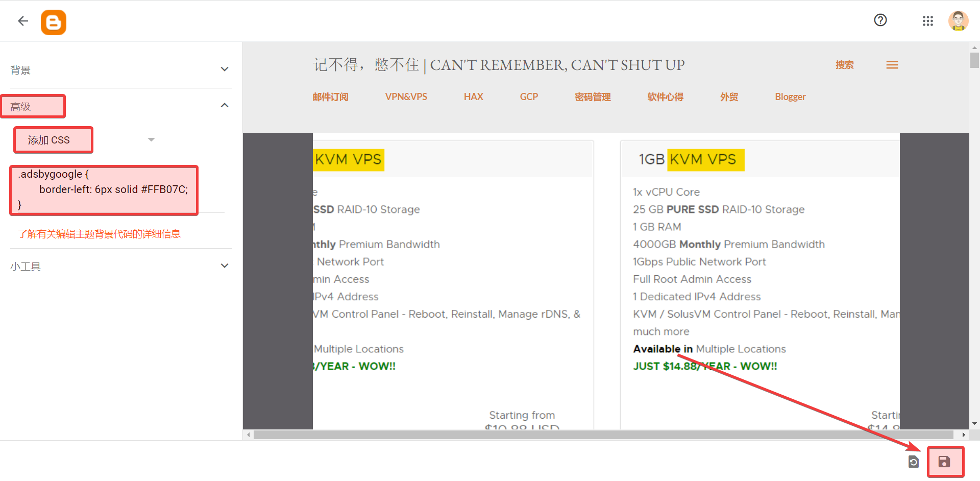Click the back arrow icon
The height and width of the screenshot is (481, 980).
pos(23,21)
